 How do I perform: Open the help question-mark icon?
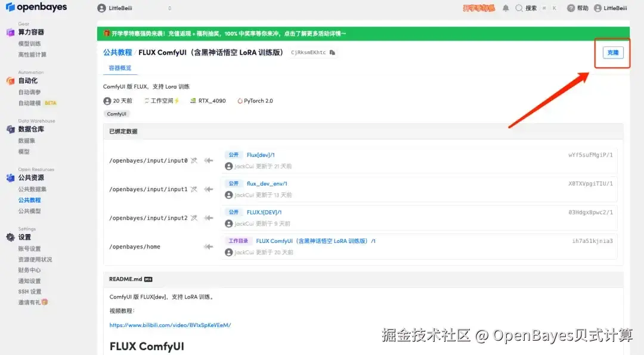point(571,8)
